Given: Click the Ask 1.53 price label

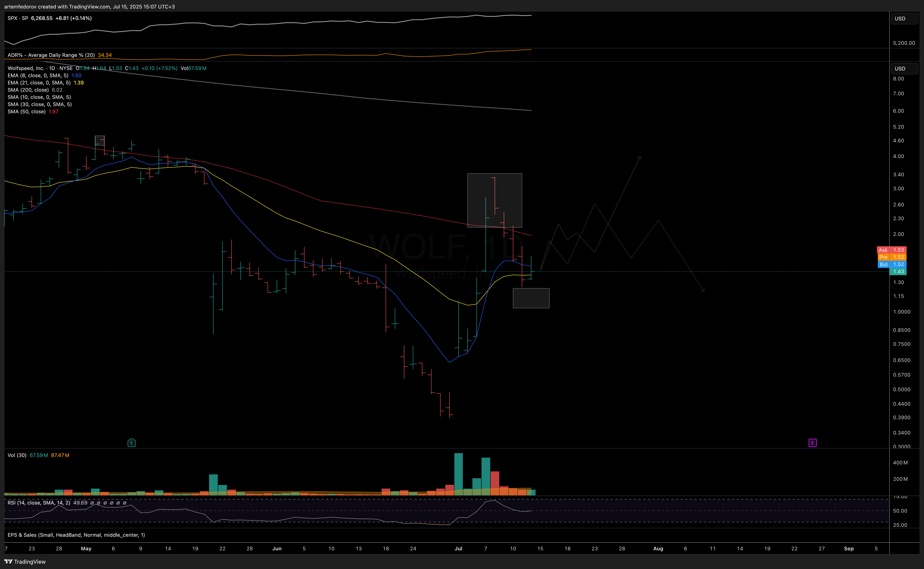Looking at the screenshot, I should point(892,250).
